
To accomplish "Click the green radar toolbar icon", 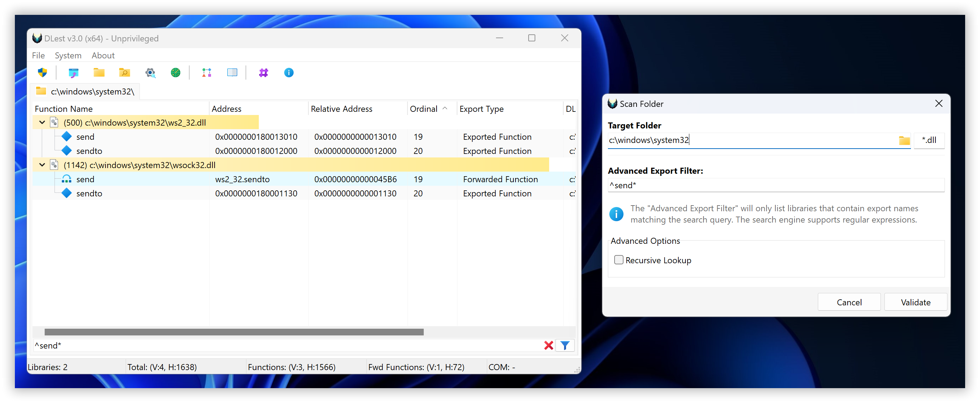I will [175, 72].
